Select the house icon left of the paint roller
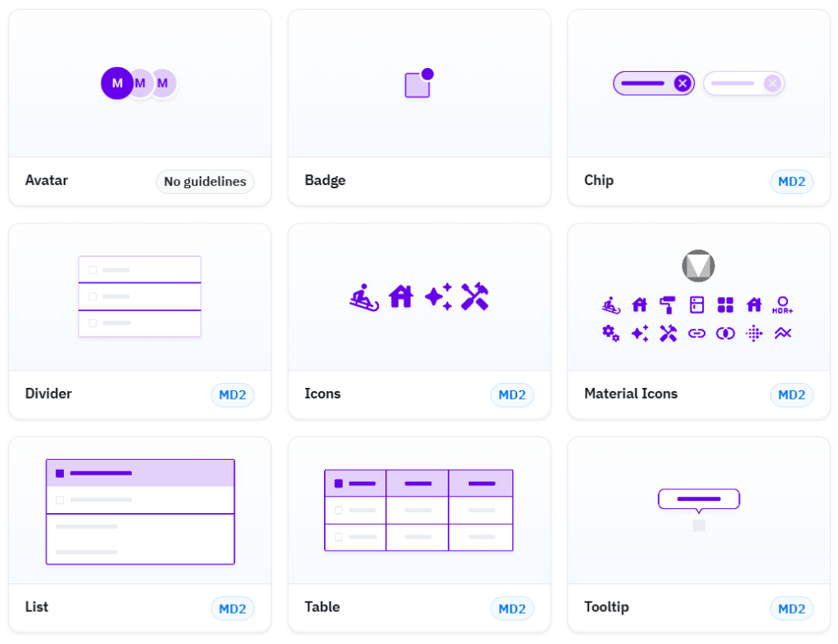This screenshot has height=644, width=838. pyautogui.click(x=639, y=305)
